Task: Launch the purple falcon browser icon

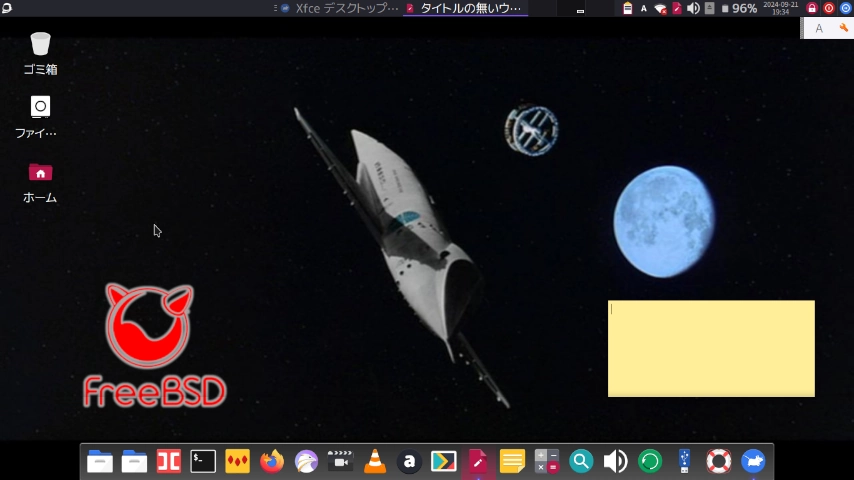Action: tap(306, 461)
